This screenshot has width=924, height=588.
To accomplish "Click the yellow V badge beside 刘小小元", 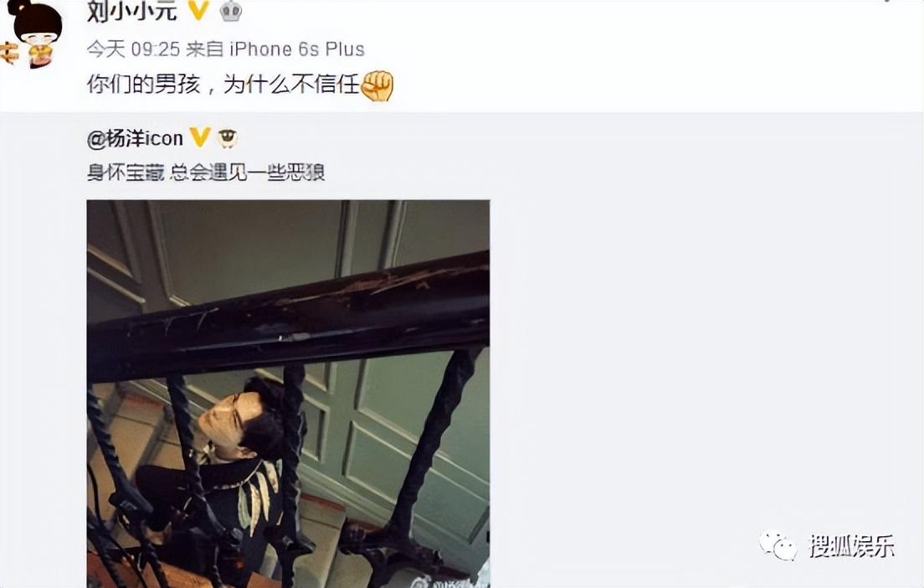I will 198,10.
